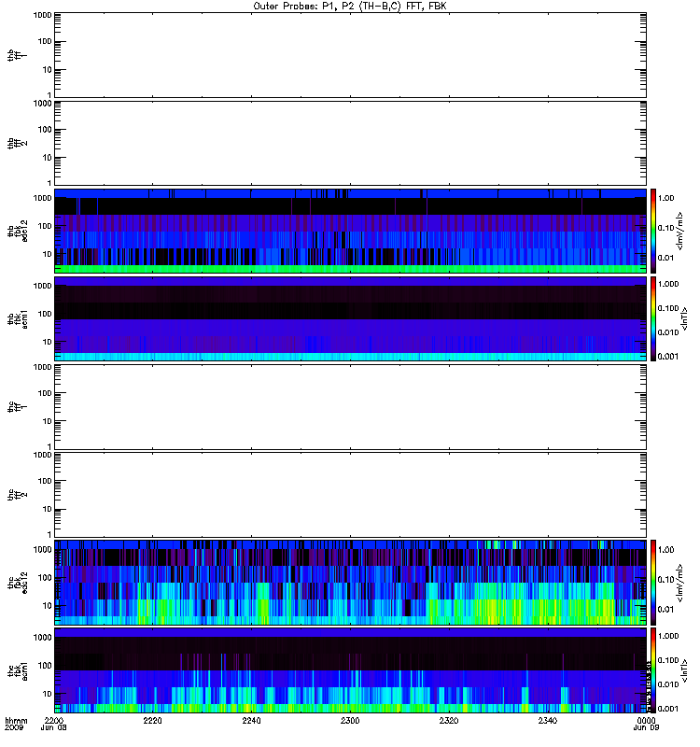The width and height of the screenshot is (700, 747).
Task: Click the thc fbk scm1 color bar
Action: [x=653, y=670]
